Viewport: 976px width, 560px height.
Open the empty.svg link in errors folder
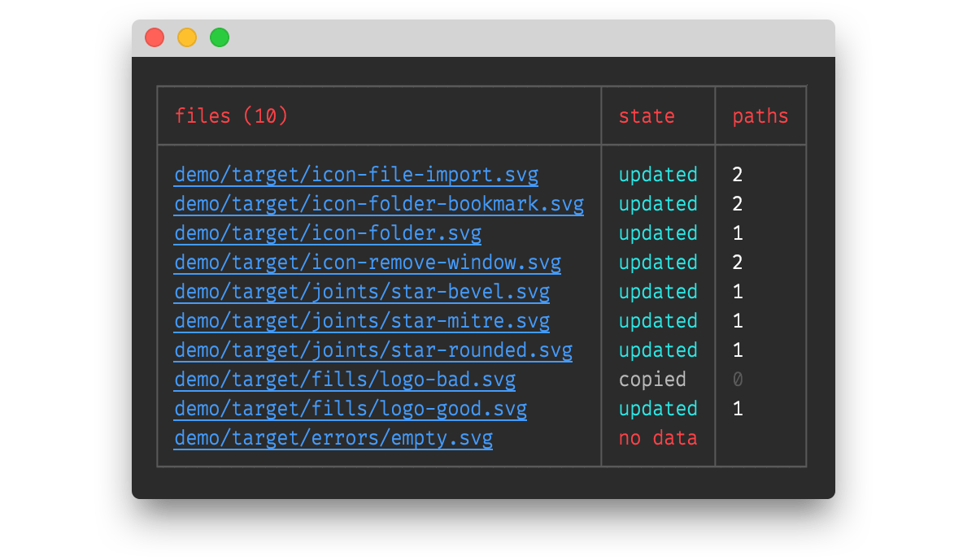(333, 438)
